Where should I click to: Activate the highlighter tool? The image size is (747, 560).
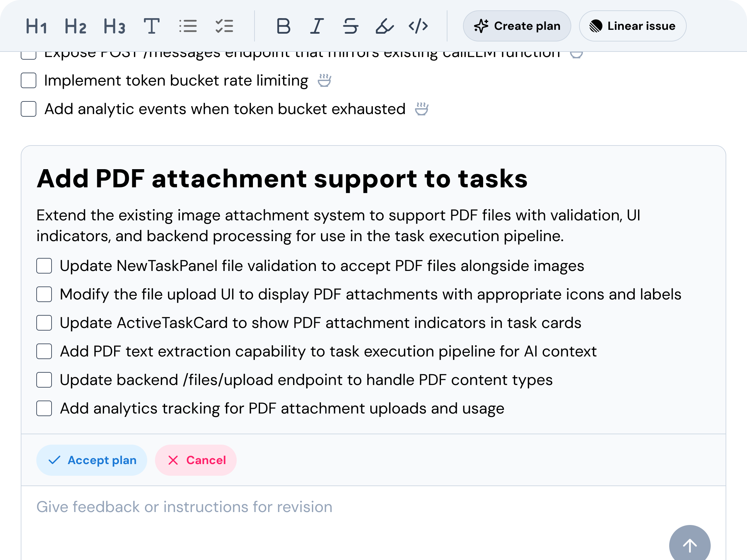(384, 26)
